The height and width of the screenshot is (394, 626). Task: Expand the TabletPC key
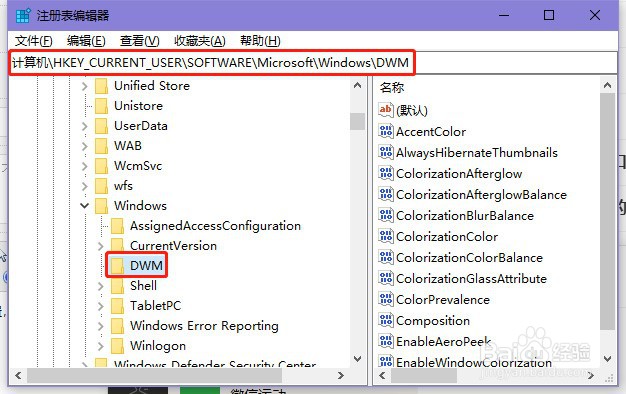(x=100, y=306)
